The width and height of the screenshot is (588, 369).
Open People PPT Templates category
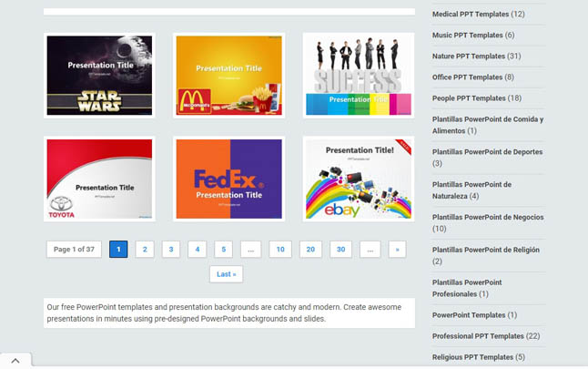coord(469,98)
